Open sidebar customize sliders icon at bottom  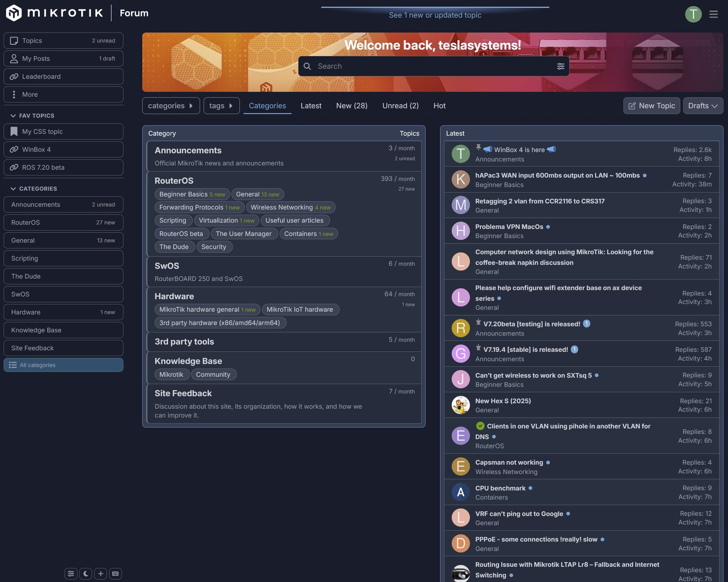pos(71,573)
